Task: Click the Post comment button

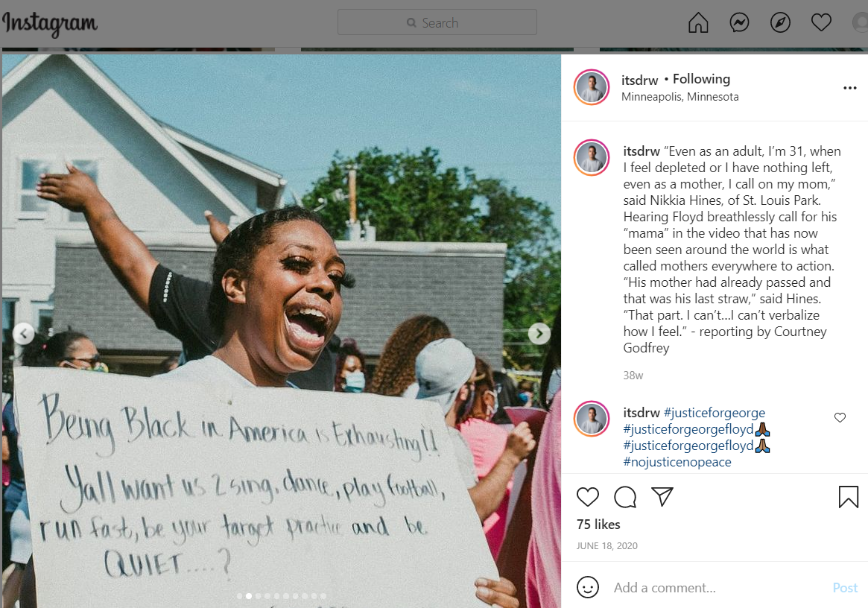Action: point(845,588)
